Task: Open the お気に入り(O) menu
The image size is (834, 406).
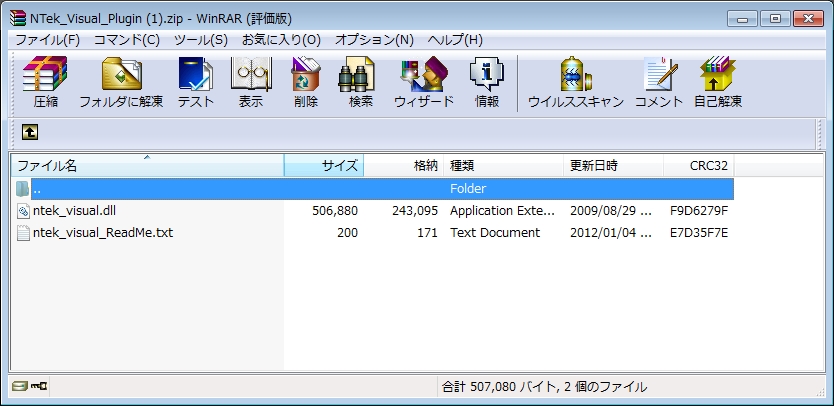Action: coord(281,40)
